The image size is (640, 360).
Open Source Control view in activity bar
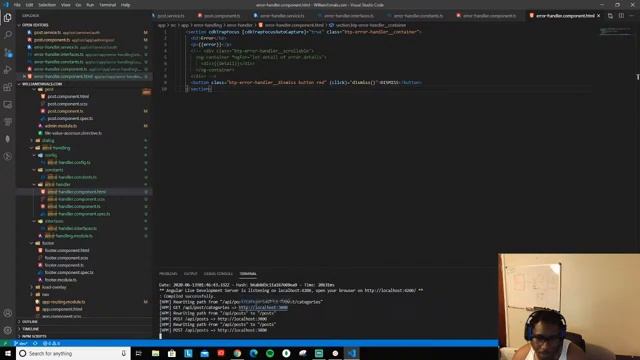(x=8, y=53)
